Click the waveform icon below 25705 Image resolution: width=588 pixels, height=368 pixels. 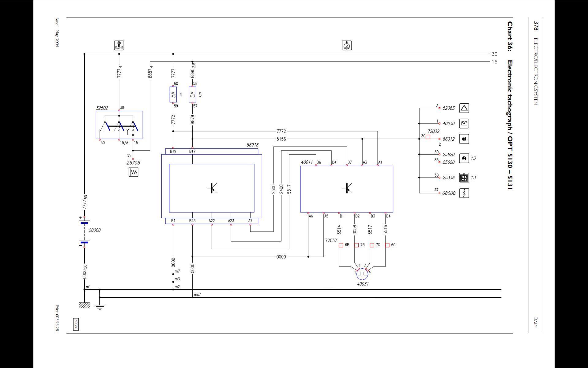133,172
